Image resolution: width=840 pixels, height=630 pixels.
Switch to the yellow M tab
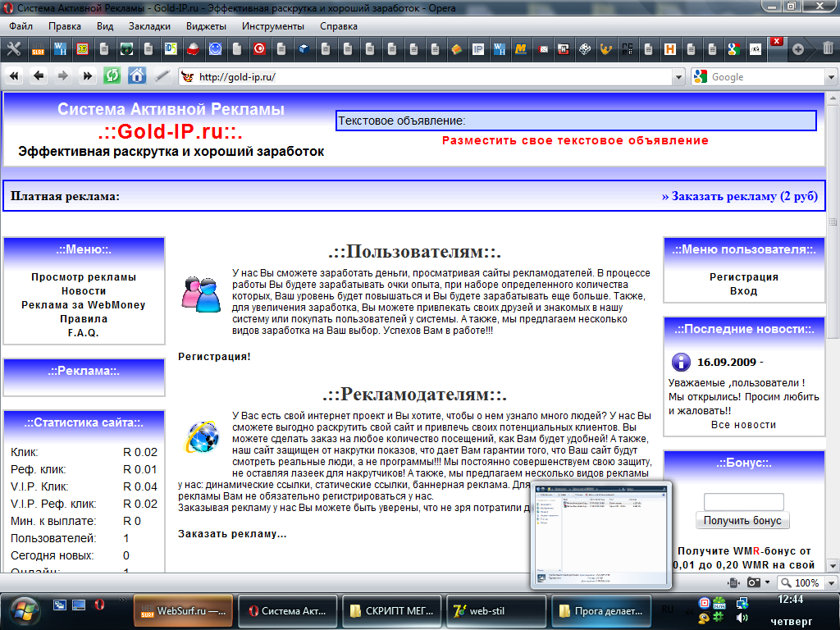[x=521, y=49]
